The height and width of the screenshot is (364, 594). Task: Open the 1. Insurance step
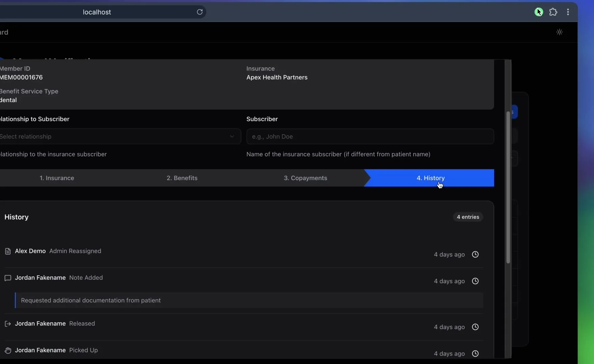[57, 178]
